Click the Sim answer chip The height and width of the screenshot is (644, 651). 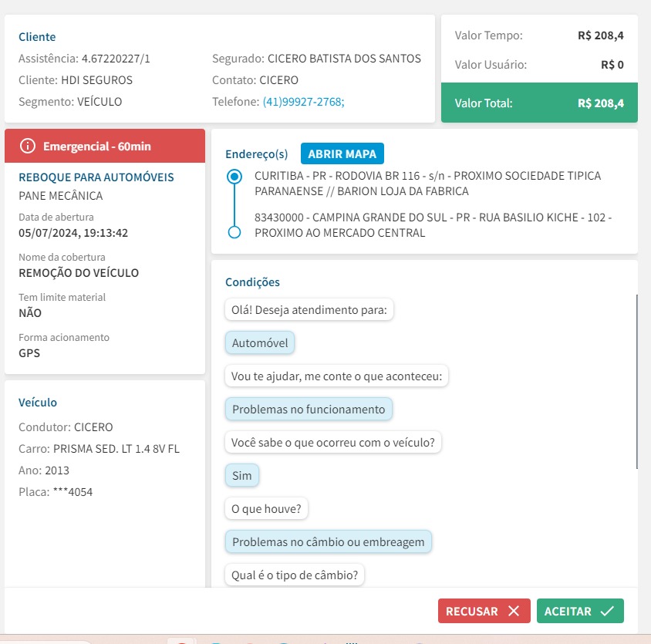[x=242, y=475]
